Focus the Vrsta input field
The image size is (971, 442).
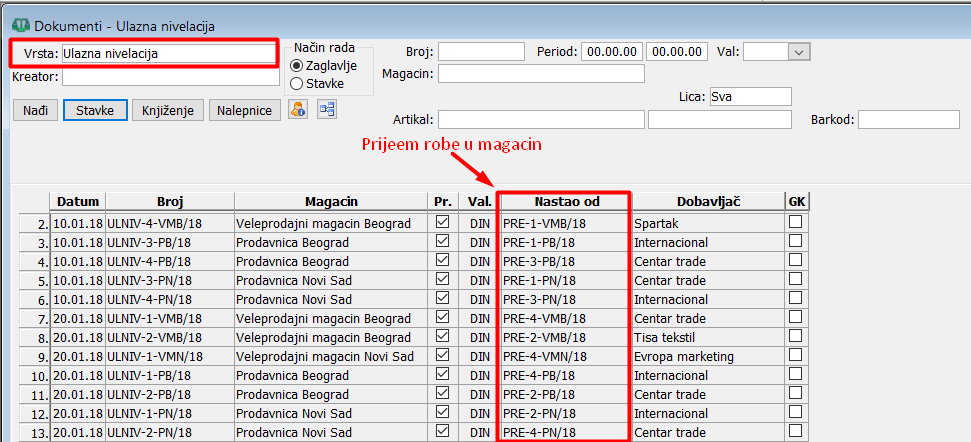[x=168, y=53]
